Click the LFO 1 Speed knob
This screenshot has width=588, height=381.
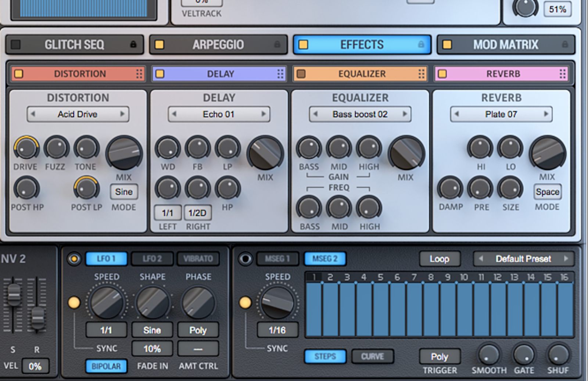[107, 302]
